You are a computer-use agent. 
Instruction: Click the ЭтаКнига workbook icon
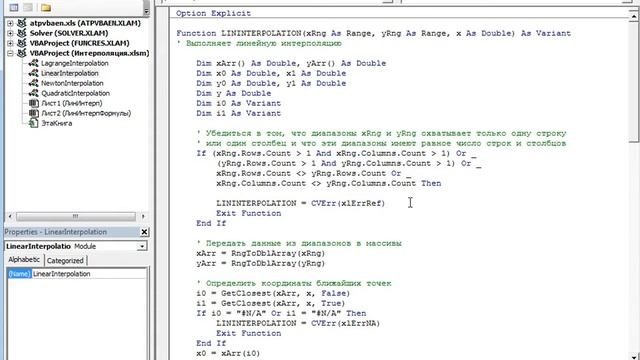(x=33, y=123)
